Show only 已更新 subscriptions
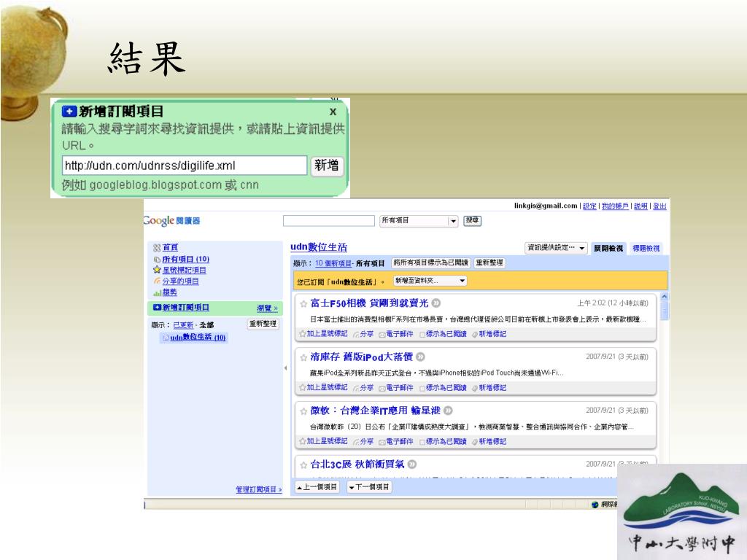Screen dimensions: 747x560 click(183, 325)
